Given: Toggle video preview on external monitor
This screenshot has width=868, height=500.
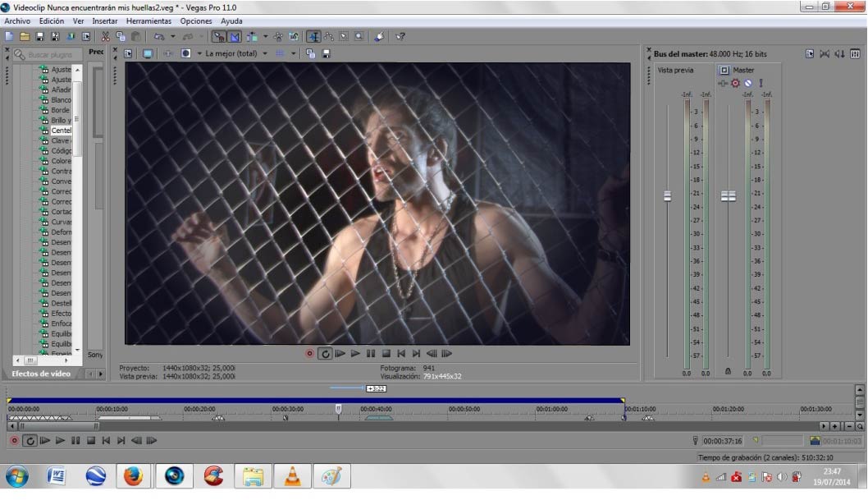Looking at the screenshot, I should [x=147, y=53].
